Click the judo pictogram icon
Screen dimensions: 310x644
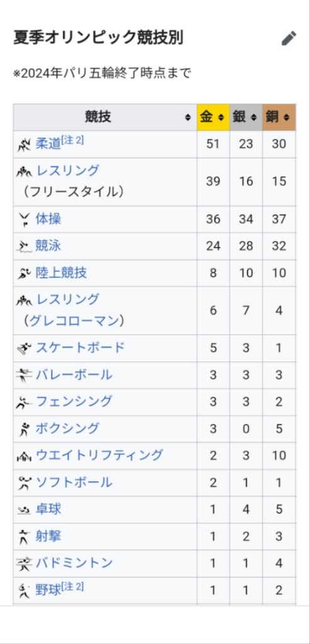point(24,145)
